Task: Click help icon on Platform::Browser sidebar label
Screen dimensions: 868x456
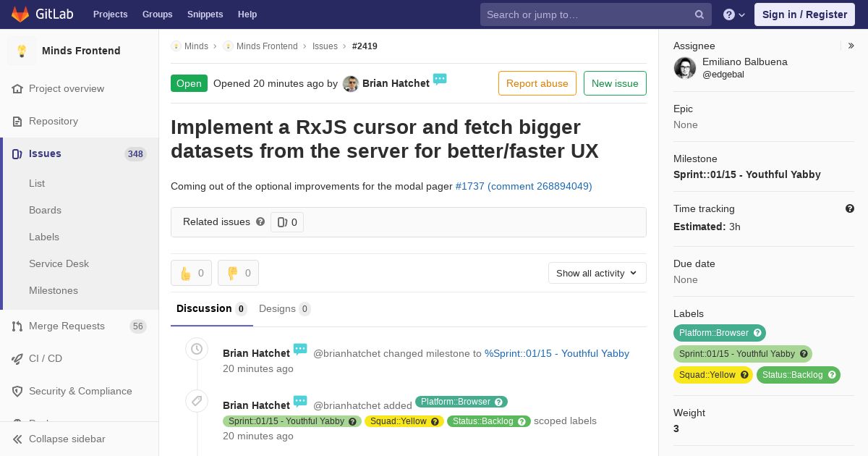Action: tap(757, 333)
